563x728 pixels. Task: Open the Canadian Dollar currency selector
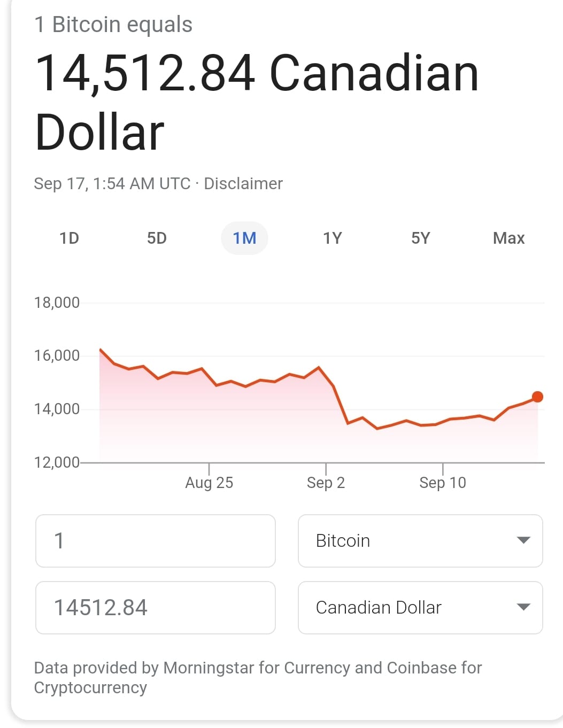click(x=420, y=608)
